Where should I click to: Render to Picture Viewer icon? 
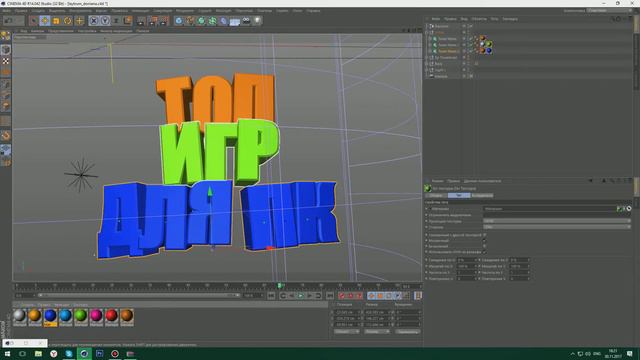pyautogui.click(x=153, y=20)
